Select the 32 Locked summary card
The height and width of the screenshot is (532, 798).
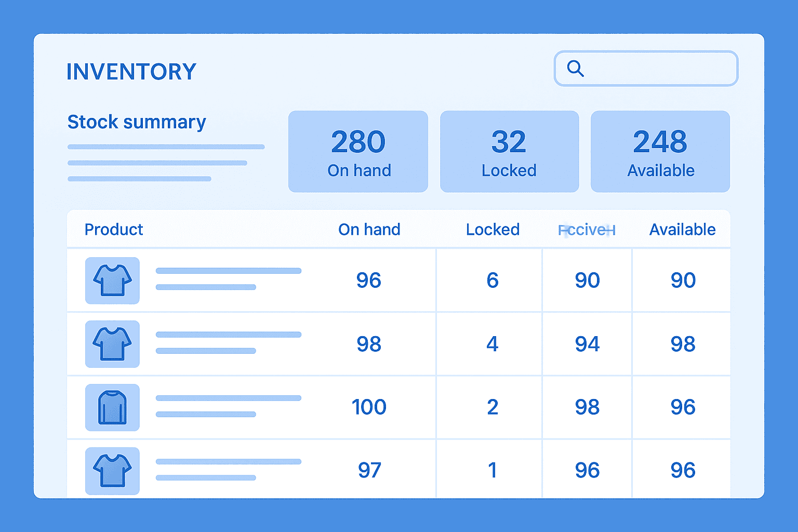coord(509,151)
